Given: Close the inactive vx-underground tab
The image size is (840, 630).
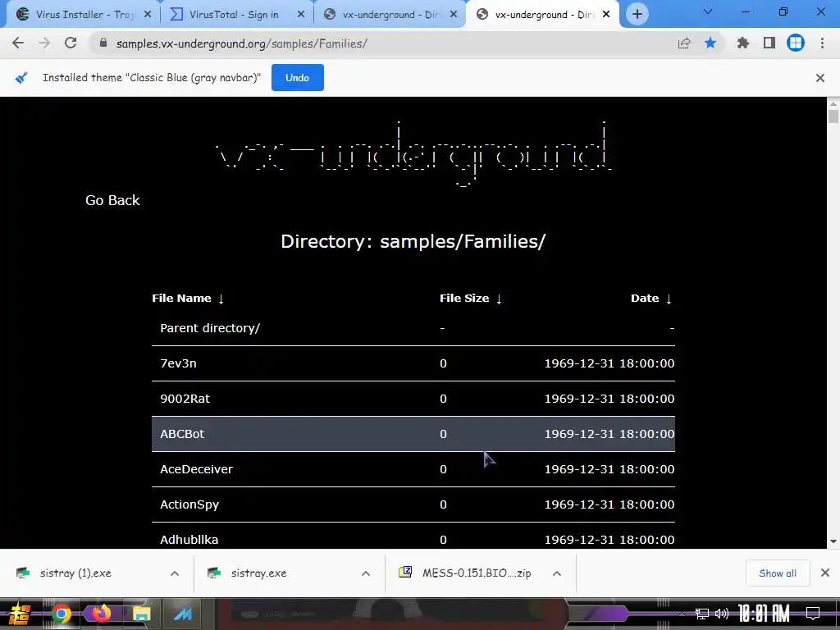Looking at the screenshot, I should pyautogui.click(x=454, y=15).
